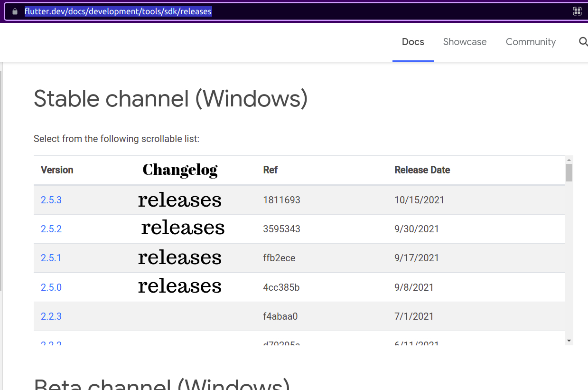
Task: Click the ref hash f4abaa0
Action: pyautogui.click(x=280, y=316)
